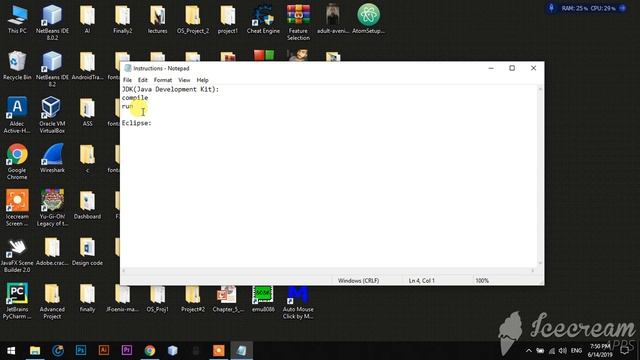640x360 pixels.
Task: Open the Edit menu in Notepad
Action: tap(142, 80)
